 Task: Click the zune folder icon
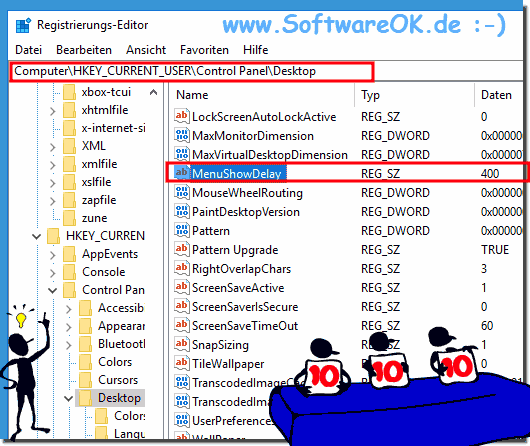pos(69,218)
